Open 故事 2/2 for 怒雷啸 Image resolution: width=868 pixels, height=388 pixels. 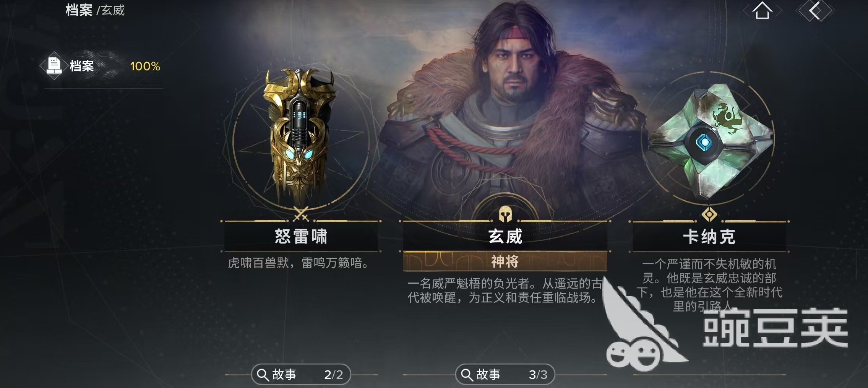pyautogui.click(x=301, y=375)
